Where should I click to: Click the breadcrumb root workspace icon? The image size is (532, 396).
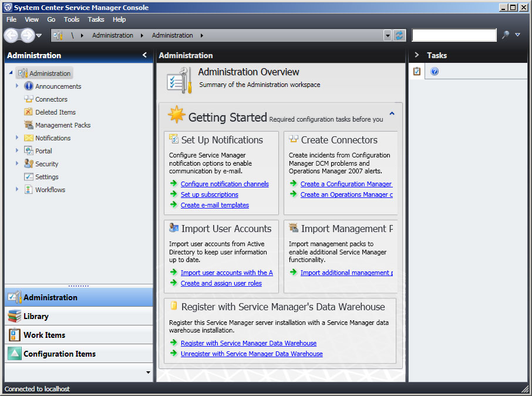point(58,35)
